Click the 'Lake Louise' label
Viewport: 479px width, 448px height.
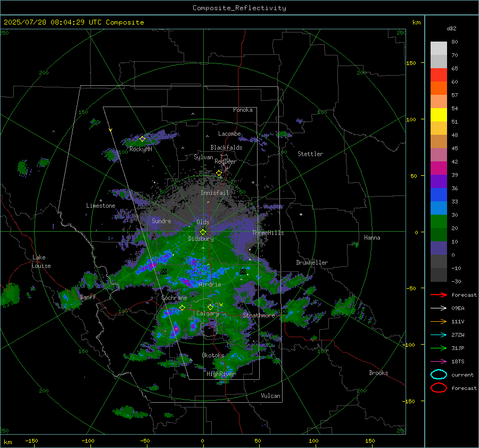pos(41,262)
